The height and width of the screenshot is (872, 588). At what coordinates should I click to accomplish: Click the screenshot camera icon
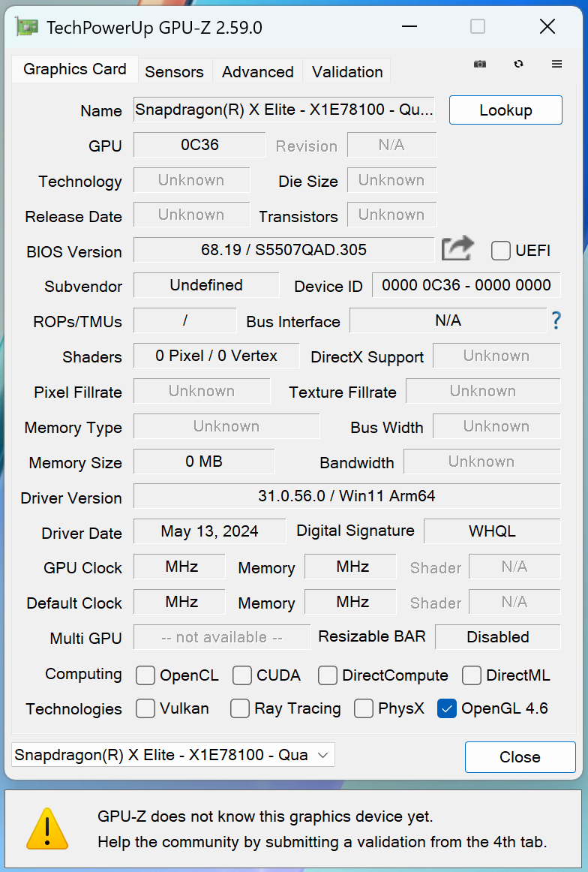[x=480, y=65]
